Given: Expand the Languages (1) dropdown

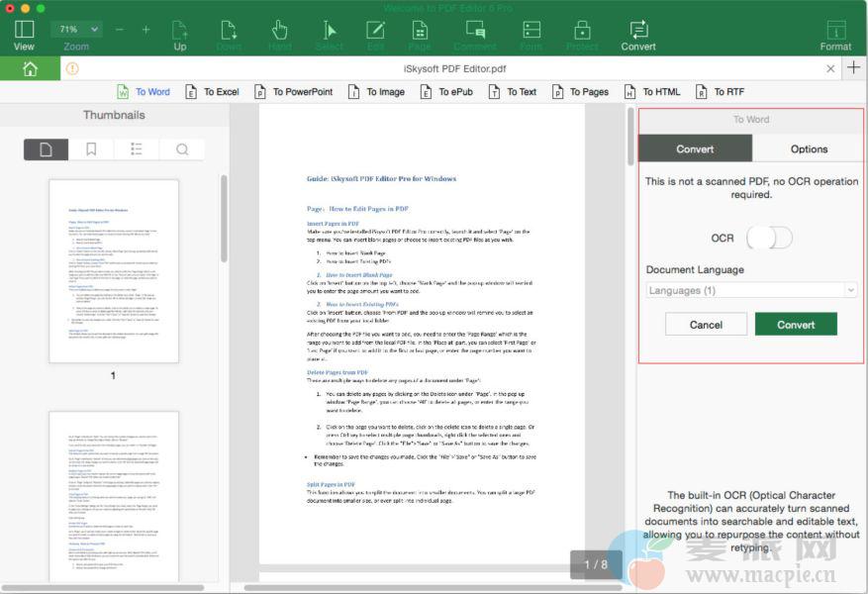Looking at the screenshot, I should tap(751, 290).
